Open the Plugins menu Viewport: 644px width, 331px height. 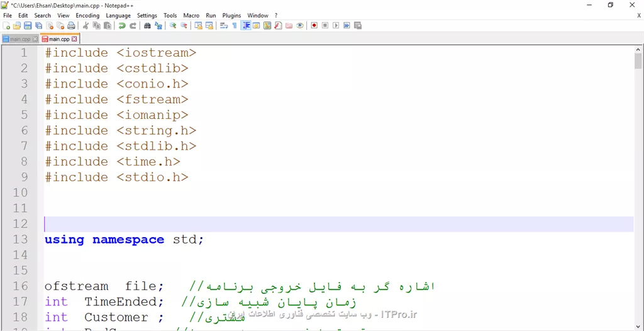coord(231,16)
